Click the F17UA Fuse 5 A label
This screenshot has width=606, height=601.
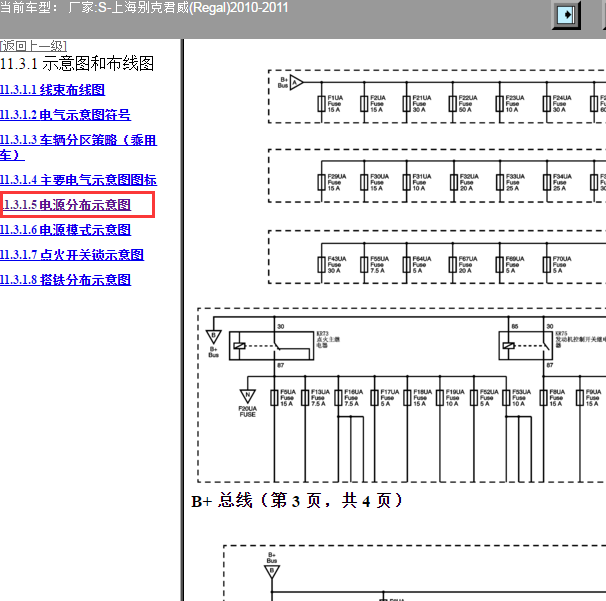pos(389,398)
